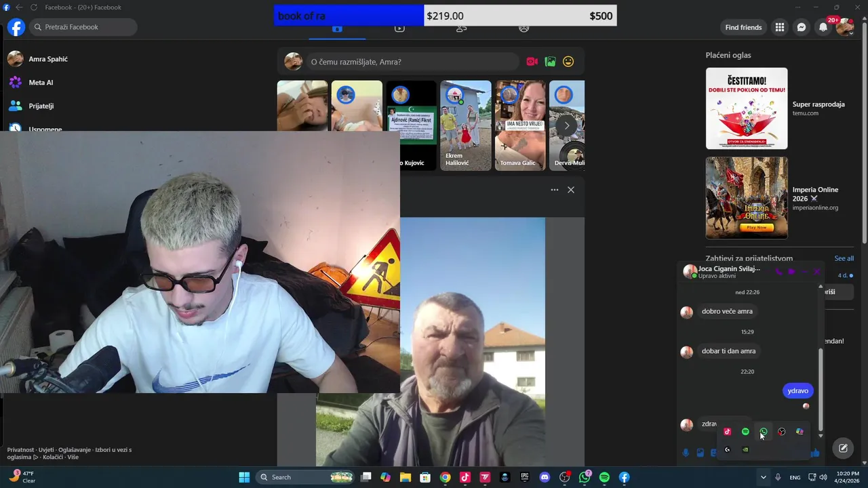Open the Kolačići footer link

click(x=52, y=457)
